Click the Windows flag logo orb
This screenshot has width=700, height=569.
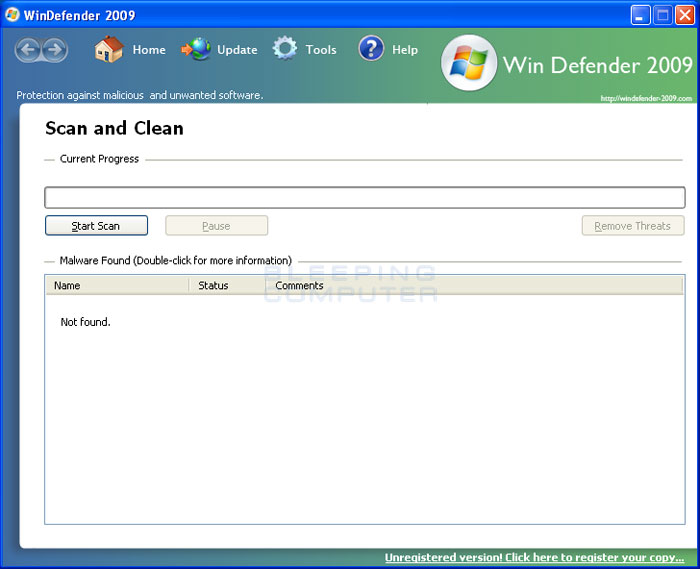tap(469, 63)
